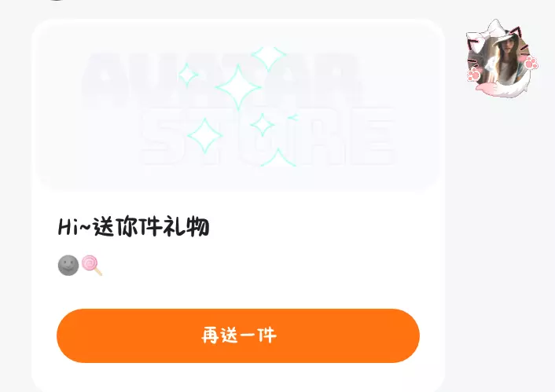Tap the lower-left sparkle beside STORE text
Image resolution: width=555 pixels, height=392 pixels.
tap(204, 135)
